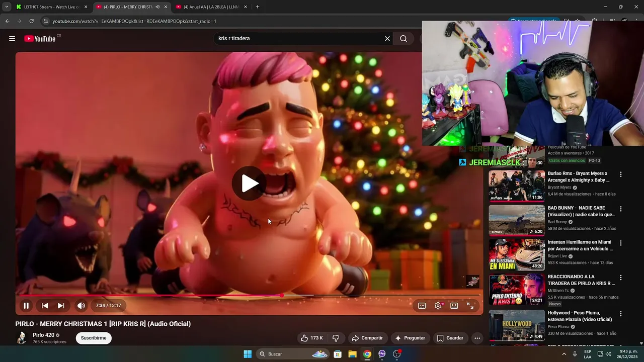Viewport: 644px width, 362px height.
Task: Click the MrStiven Tc channel name
Action: tap(558, 291)
